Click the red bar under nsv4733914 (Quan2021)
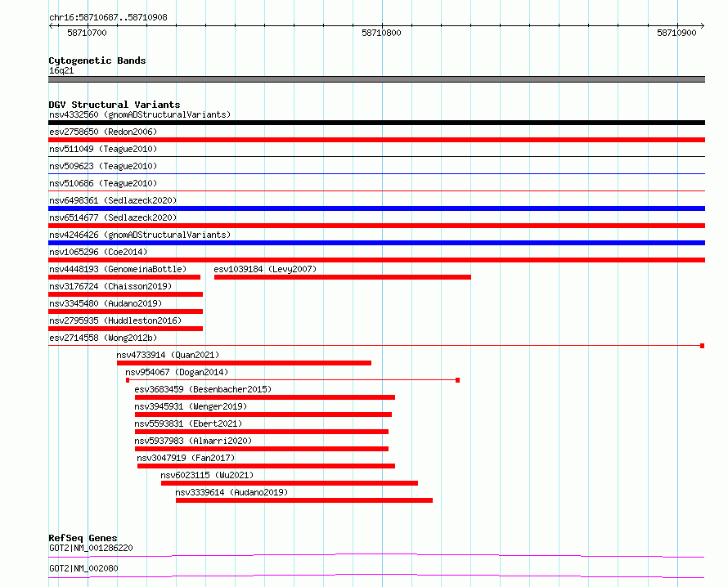Screen dimensions: 728x587 coord(245,363)
